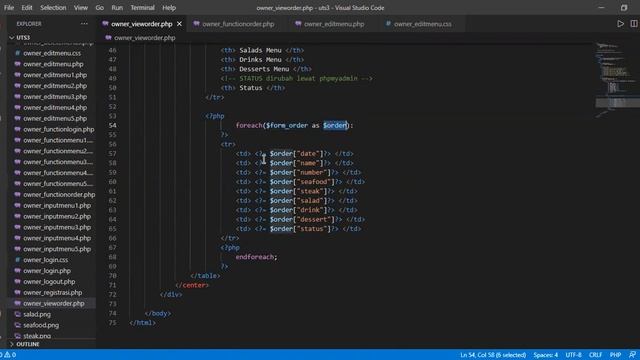Open owner_functionlogin.php file
Viewport: 640px width, 360px height.
pos(58,129)
